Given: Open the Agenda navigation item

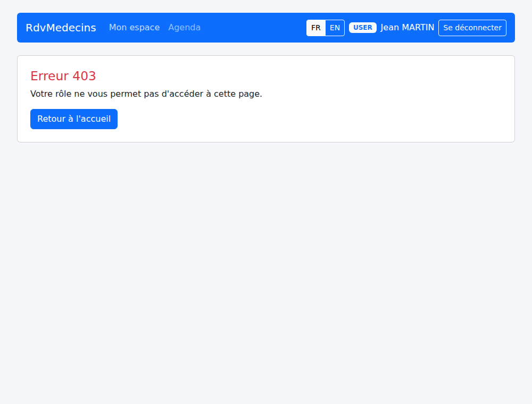Looking at the screenshot, I should [x=184, y=28].
